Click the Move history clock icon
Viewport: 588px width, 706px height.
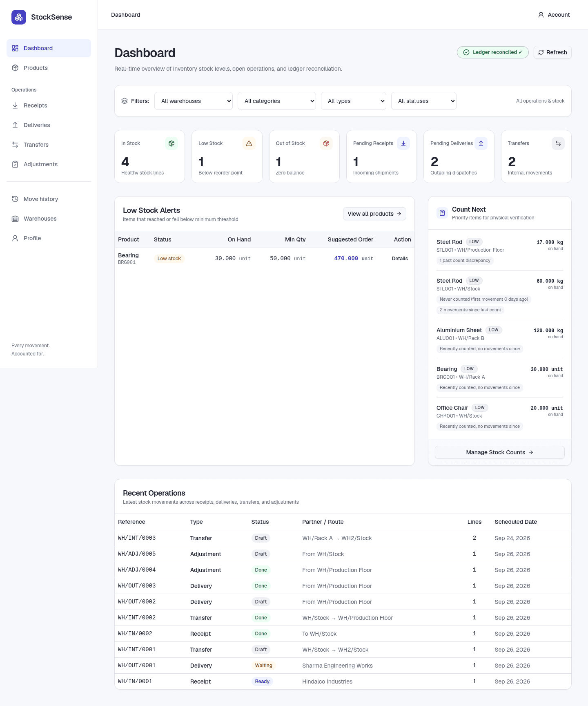pyautogui.click(x=15, y=199)
